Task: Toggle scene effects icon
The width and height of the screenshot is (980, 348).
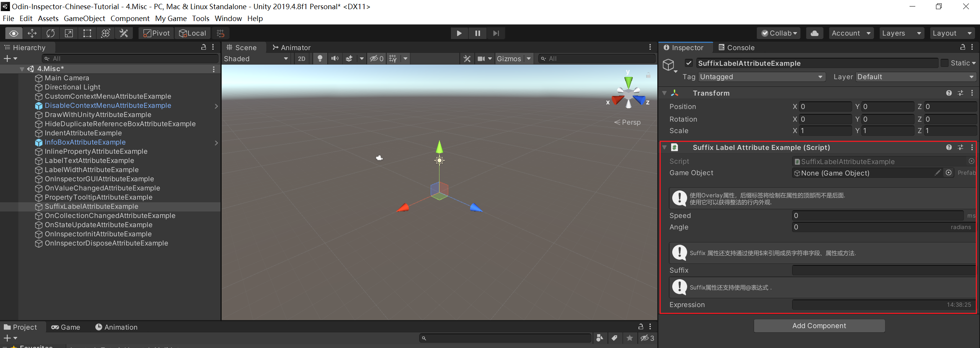Action: 349,59
